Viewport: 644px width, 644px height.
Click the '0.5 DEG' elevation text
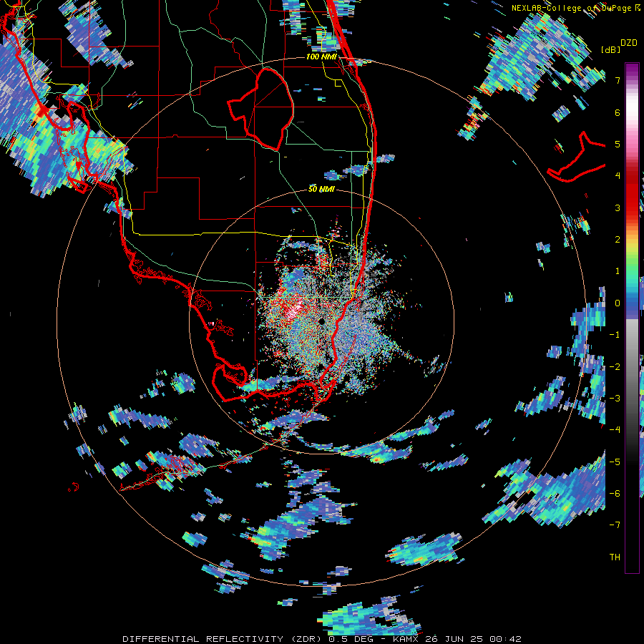tap(351, 639)
